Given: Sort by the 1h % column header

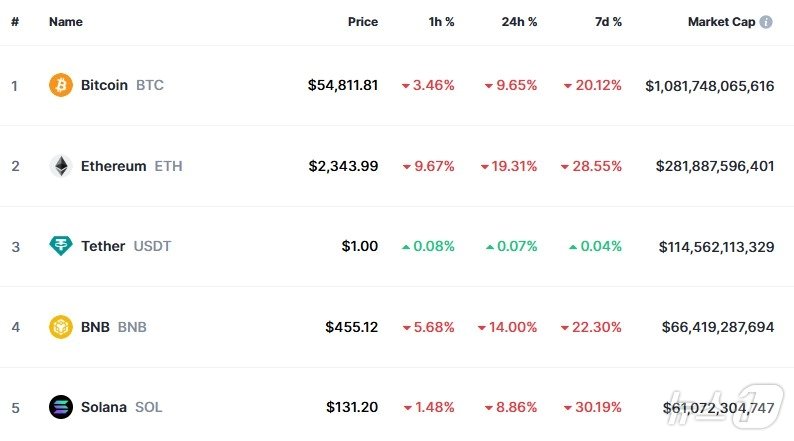Looking at the screenshot, I should point(441,22).
